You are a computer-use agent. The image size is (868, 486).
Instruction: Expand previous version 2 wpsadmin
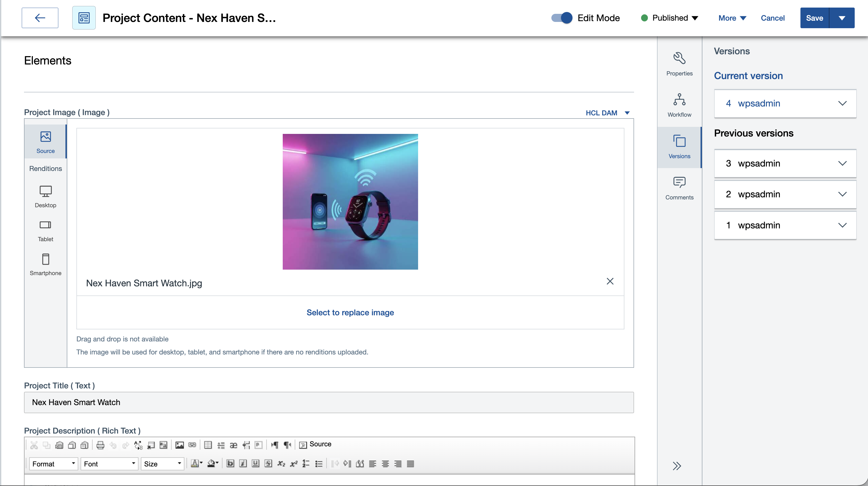point(785,194)
